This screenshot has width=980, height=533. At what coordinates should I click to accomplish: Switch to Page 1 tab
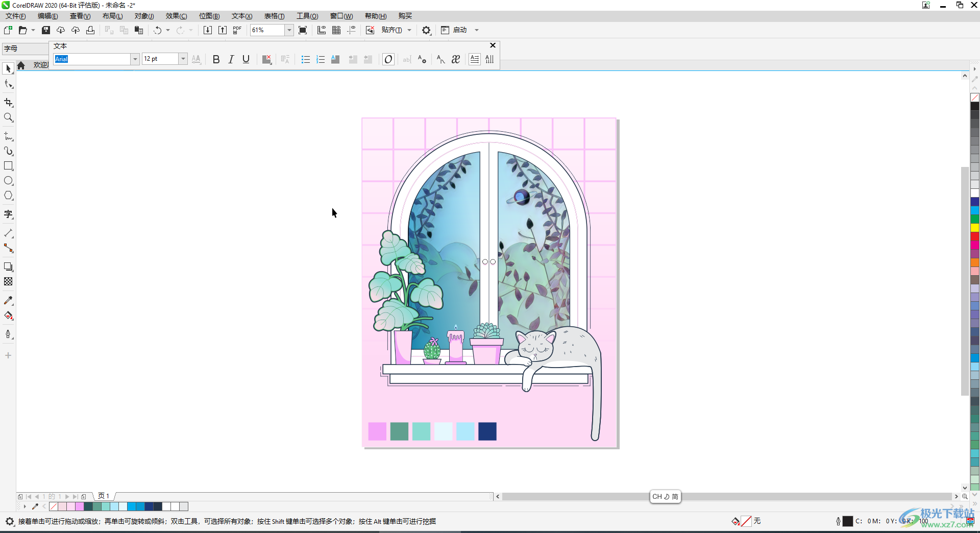coord(104,496)
